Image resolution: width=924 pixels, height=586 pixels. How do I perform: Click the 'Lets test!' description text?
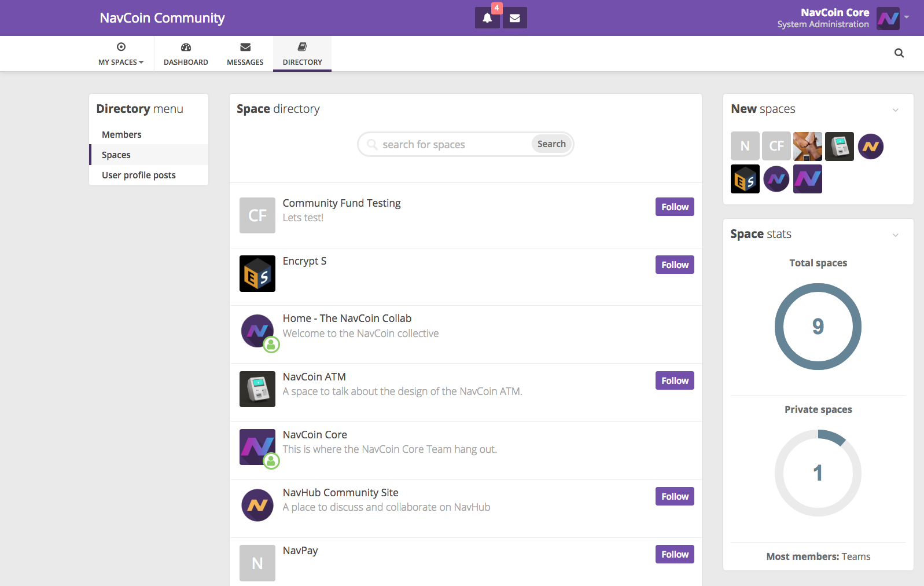tap(303, 218)
